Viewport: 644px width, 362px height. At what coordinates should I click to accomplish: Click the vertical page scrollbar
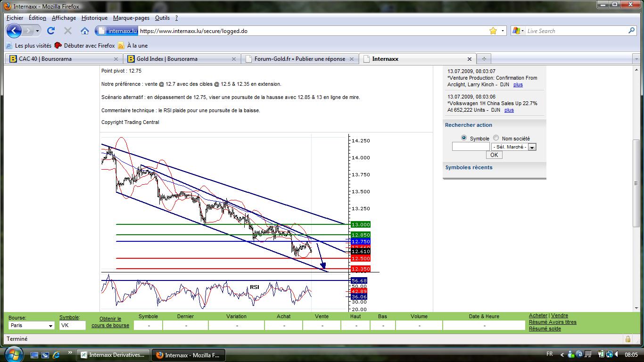tap(636, 189)
